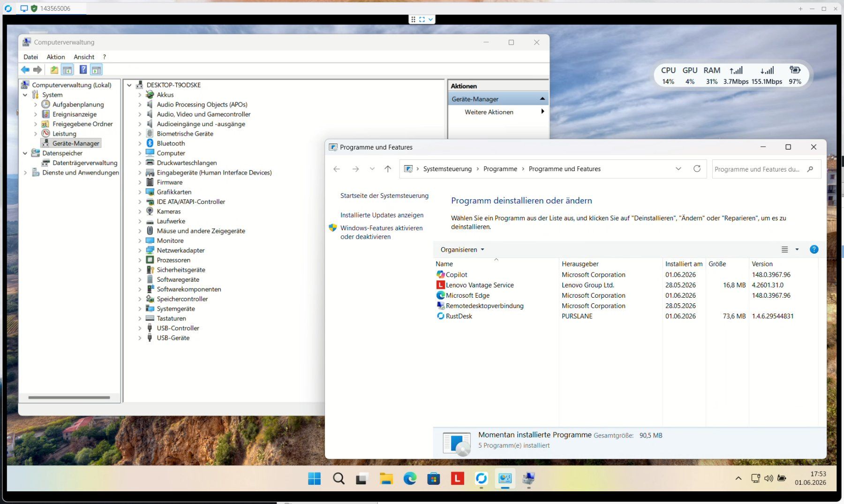The width and height of the screenshot is (844, 504).
Task: Click the blue help icon in Programme und Features
Action: pyautogui.click(x=814, y=249)
